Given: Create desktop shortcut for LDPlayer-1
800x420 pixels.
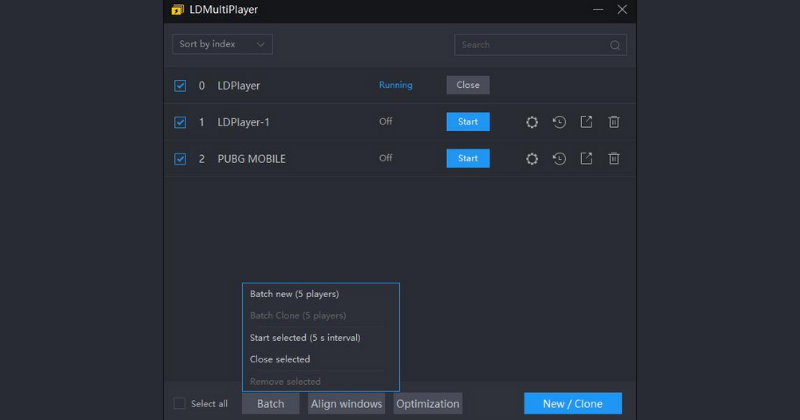Looking at the screenshot, I should 586,122.
